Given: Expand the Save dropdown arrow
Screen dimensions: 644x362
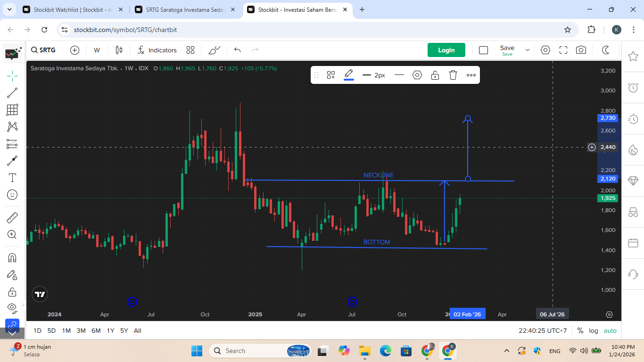Looking at the screenshot, I should [528, 50].
